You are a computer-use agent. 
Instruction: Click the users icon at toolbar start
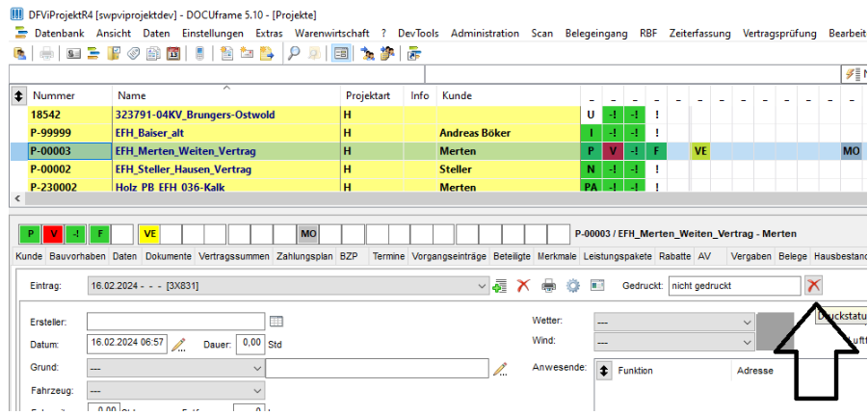tap(19, 54)
